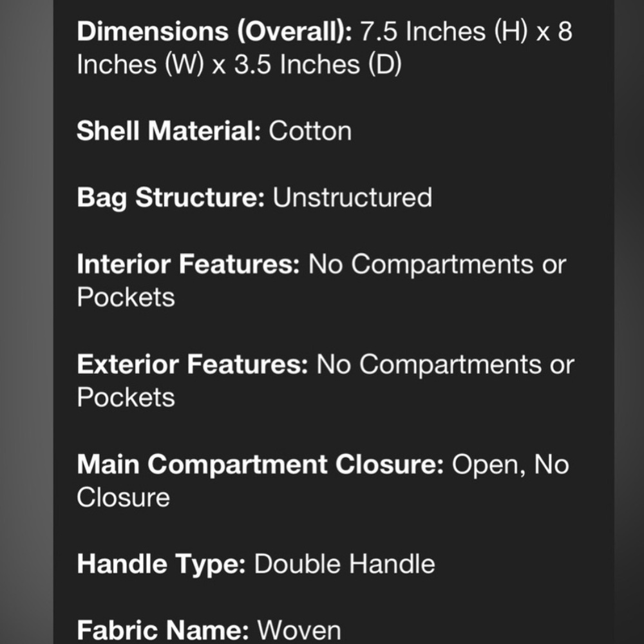Select the Closure word below Main Compartment
644x644 pixels.
(x=123, y=498)
